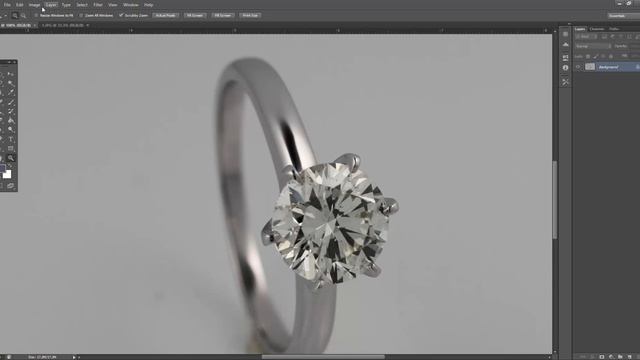Switch to the Paths tab
This screenshot has width=640, height=360.
pos(614,29)
